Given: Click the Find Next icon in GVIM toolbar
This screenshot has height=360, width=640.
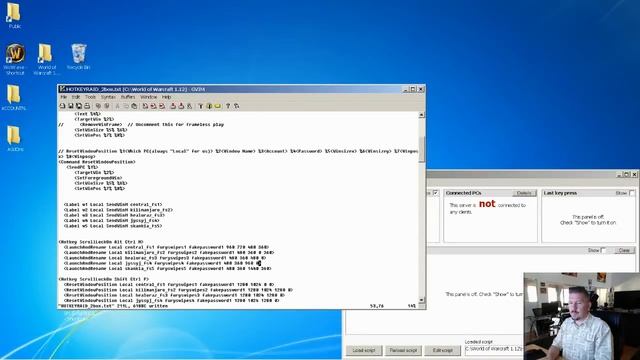Looking at the screenshot, I should click(153, 106).
